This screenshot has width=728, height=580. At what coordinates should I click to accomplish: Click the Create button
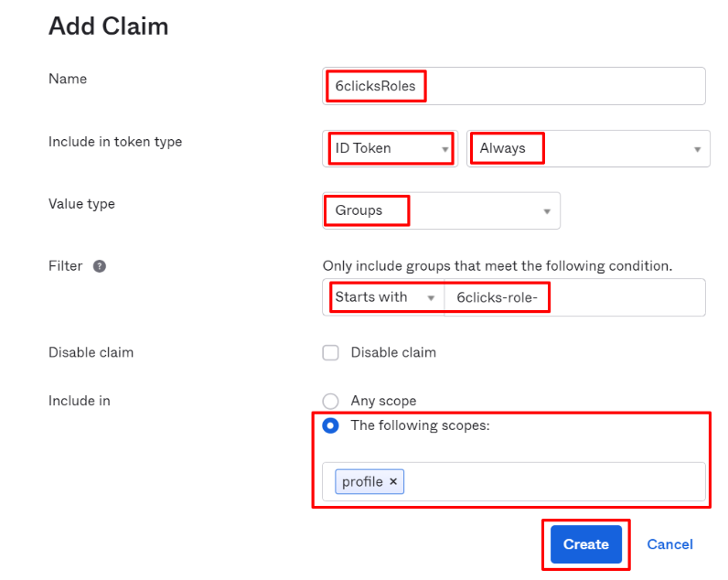(586, 544)
